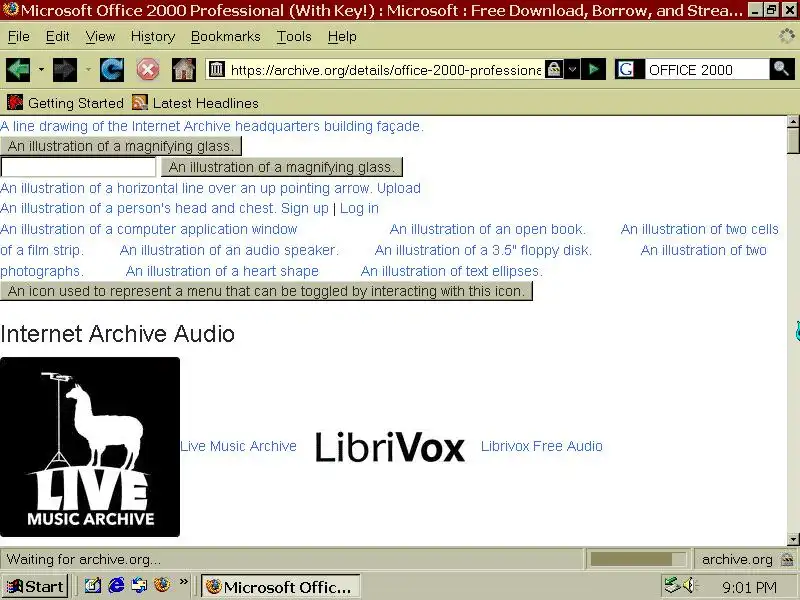Screen dimensions: 800x600
Task: Expand the quick launch overflow chevron
Action: point(184,582)
